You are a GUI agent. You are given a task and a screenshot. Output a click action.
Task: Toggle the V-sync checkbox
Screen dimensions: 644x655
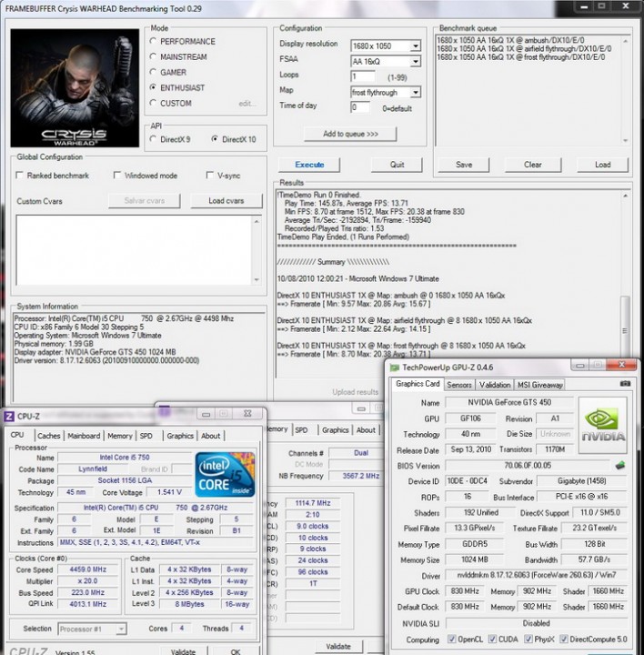(x=209, y=175)
